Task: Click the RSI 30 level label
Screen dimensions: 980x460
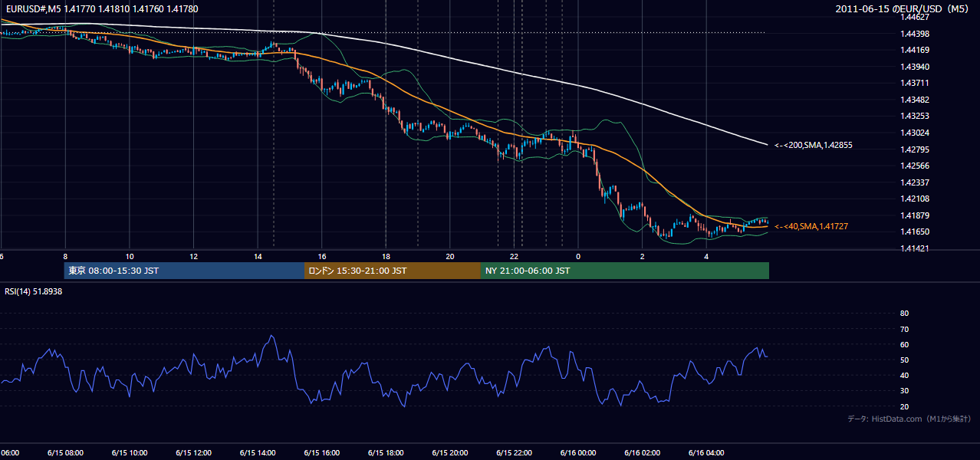Action: point(904,391)
